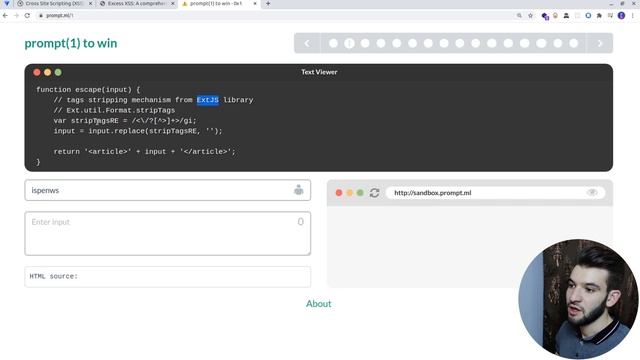
Task: Go back in browser history
Action: 5,16
